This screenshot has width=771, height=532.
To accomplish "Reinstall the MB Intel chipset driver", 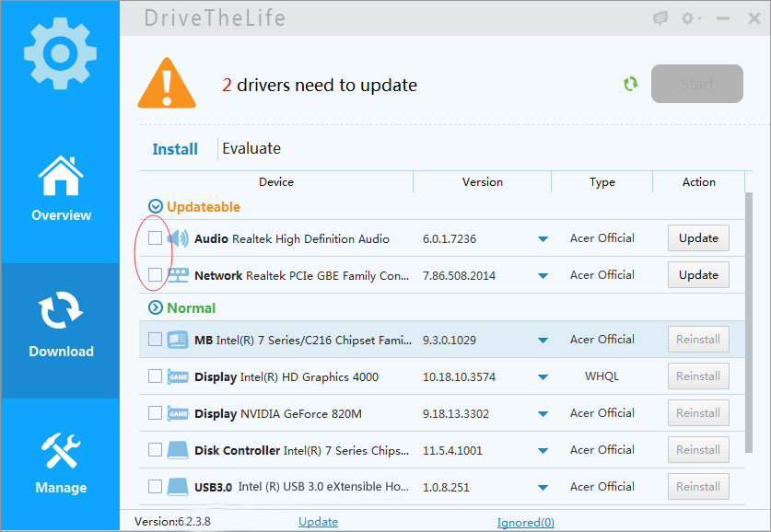I will 698,340.
